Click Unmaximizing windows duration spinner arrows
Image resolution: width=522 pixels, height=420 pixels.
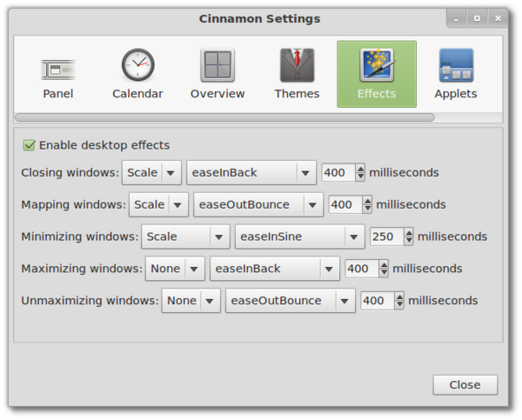(x=399, y=301)
